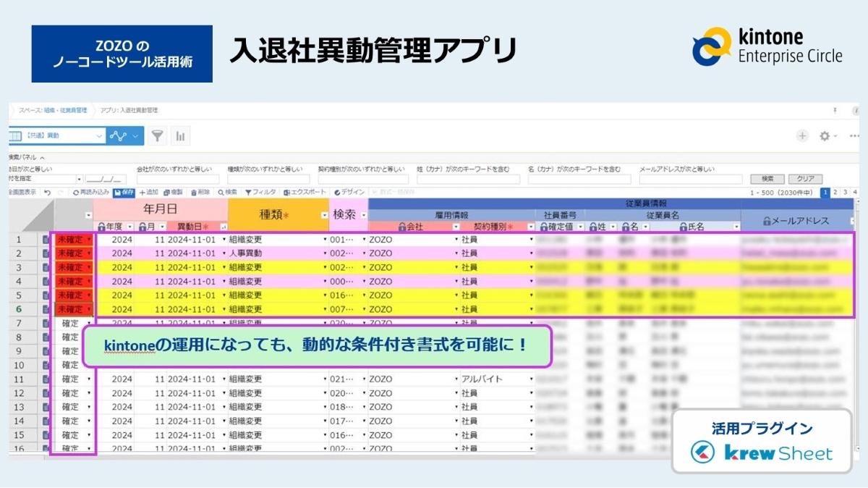This screenshot has width=868, height=488.
Task: Click the filter funnel icon
Action: point(157,135)
